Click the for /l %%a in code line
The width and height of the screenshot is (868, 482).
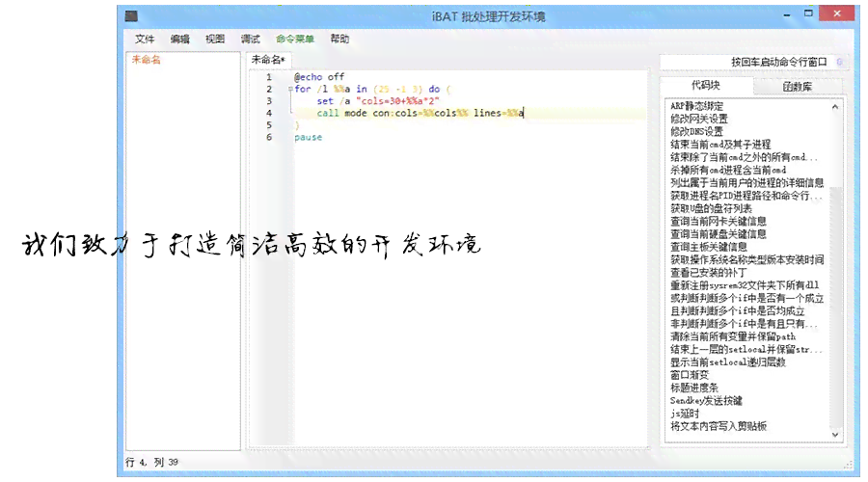(373, 89)
